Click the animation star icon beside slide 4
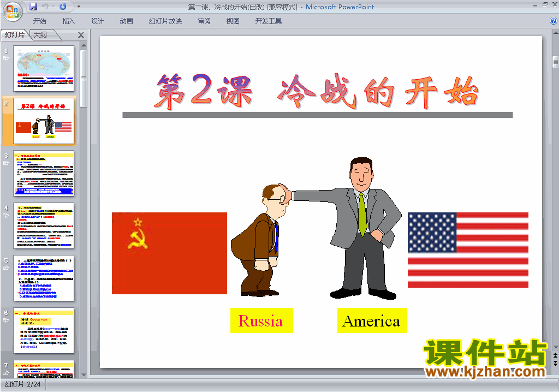Image resolution: width=559 pixels, height=392 pixels. coord(6,216)
